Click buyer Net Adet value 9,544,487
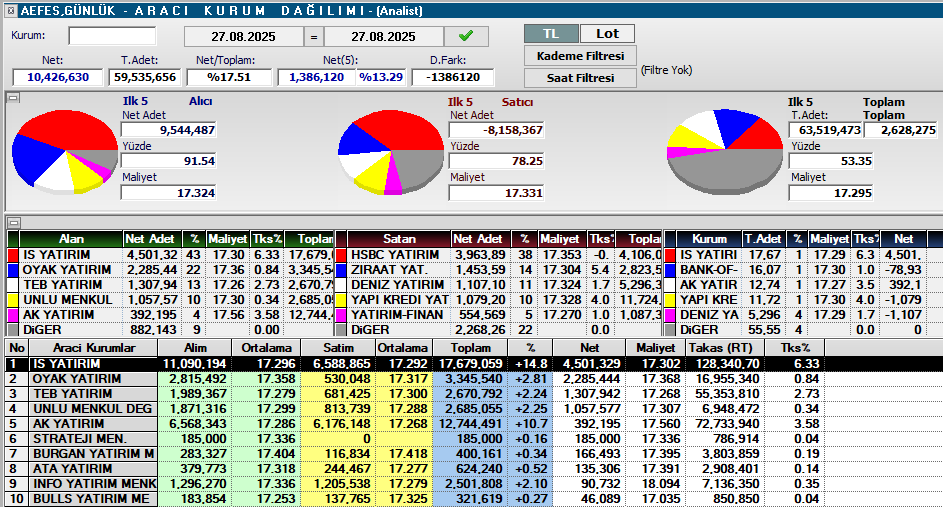Screen dimensions: 943x507 click(x=169, y=130)
